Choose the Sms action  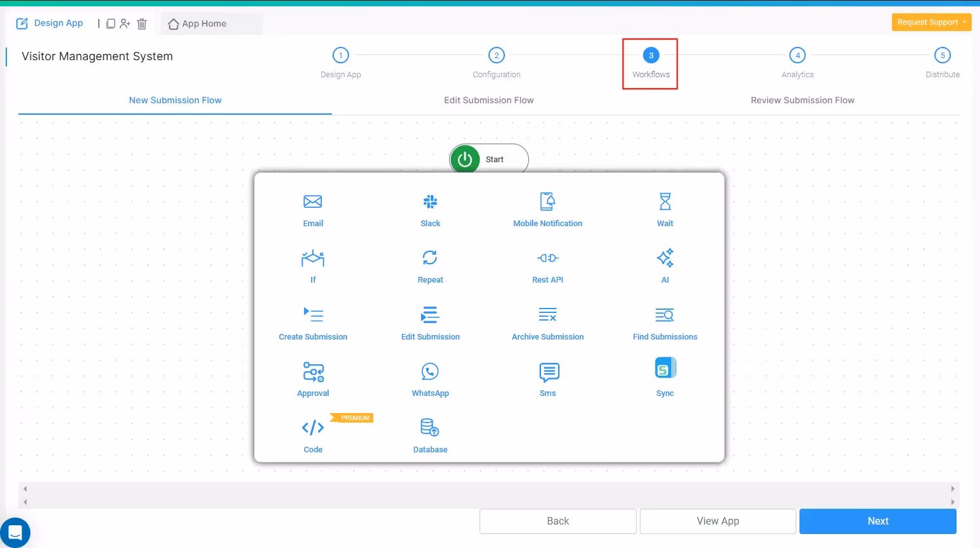coord(548,379)
